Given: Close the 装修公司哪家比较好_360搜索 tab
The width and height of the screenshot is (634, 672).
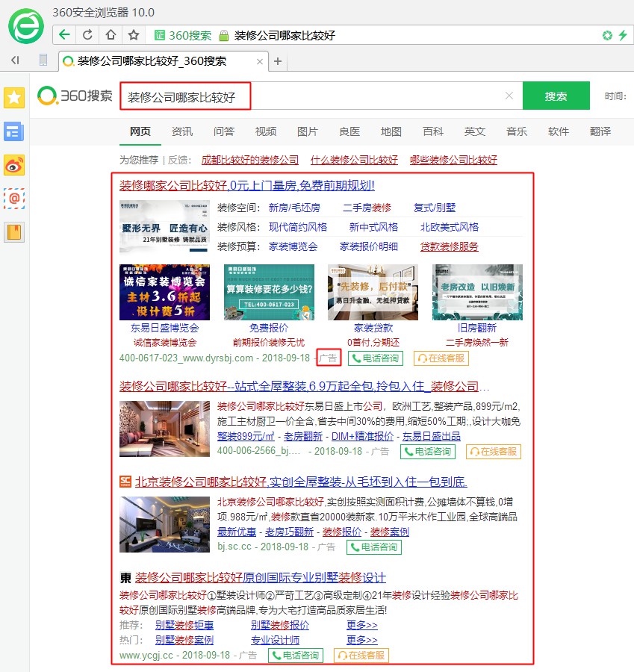Looking at the screenshot, I should click(259, 62).
